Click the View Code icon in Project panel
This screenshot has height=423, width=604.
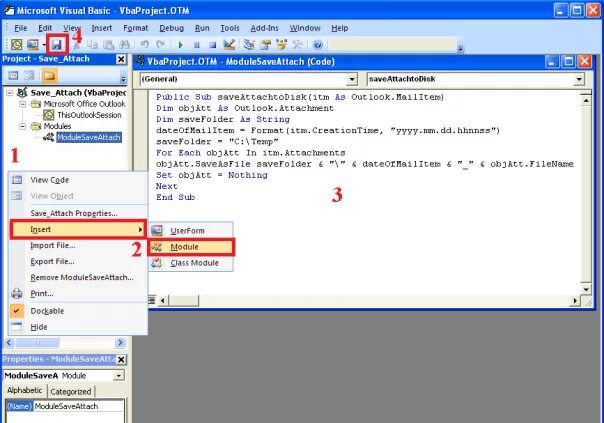(13, 75)
